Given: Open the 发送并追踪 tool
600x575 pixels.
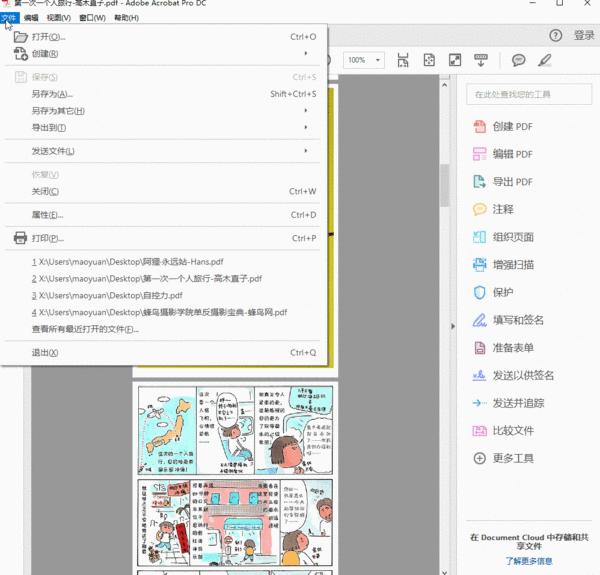Looking at the screenshot, I should pos(509,403).
